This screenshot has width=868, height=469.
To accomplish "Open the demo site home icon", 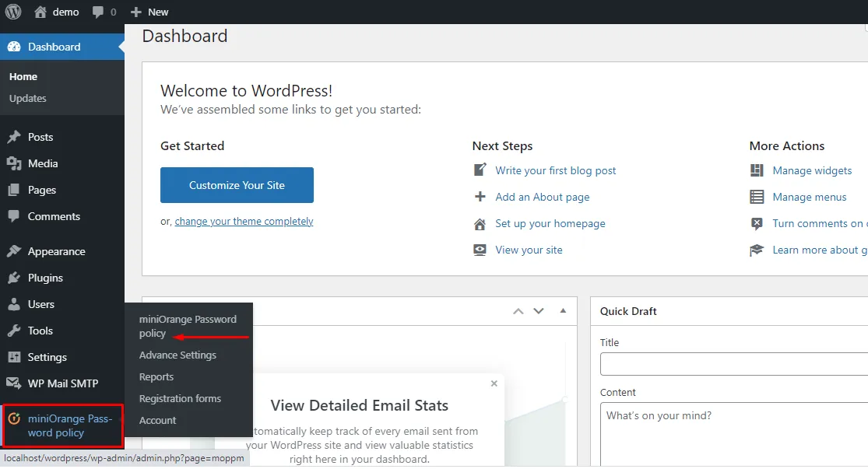I will 40,12.
